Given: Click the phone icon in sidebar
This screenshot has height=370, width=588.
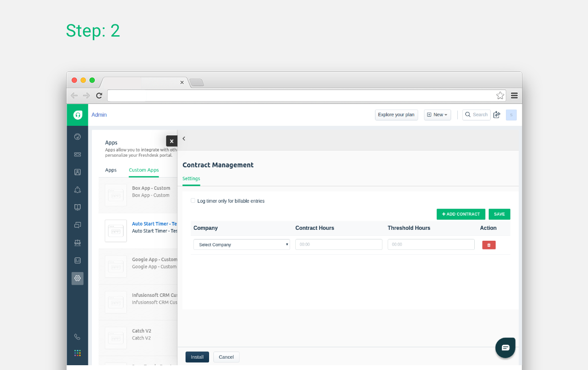Looking at the screenshot, I should (78, 336).
